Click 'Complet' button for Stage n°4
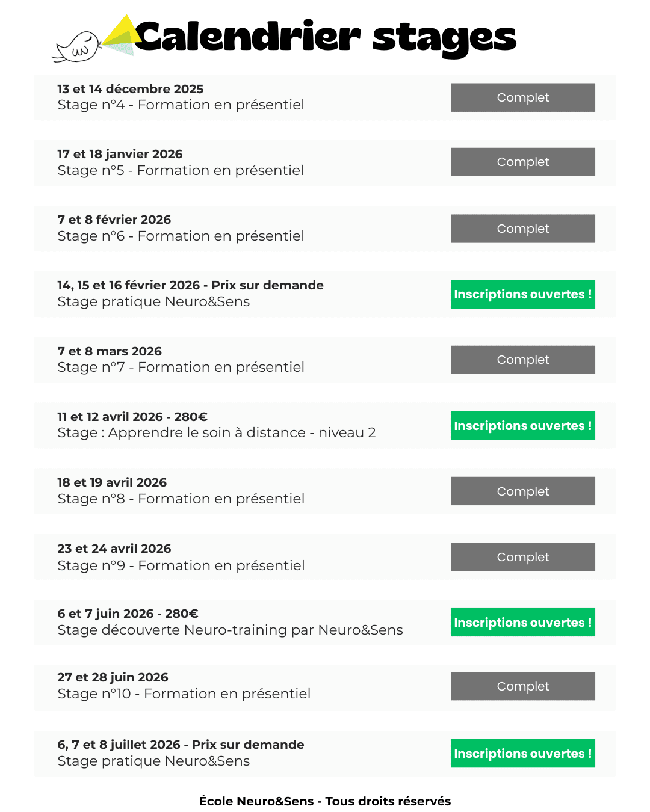The image size is (650, 812). (x=522, y=97)
